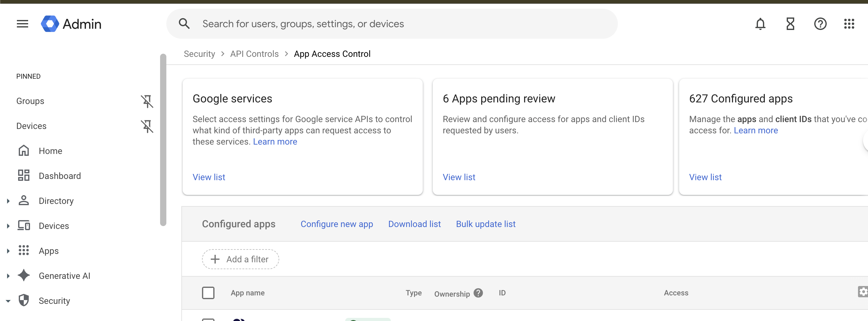
Task: View list of Google services
Action: [x=209, y=177]
